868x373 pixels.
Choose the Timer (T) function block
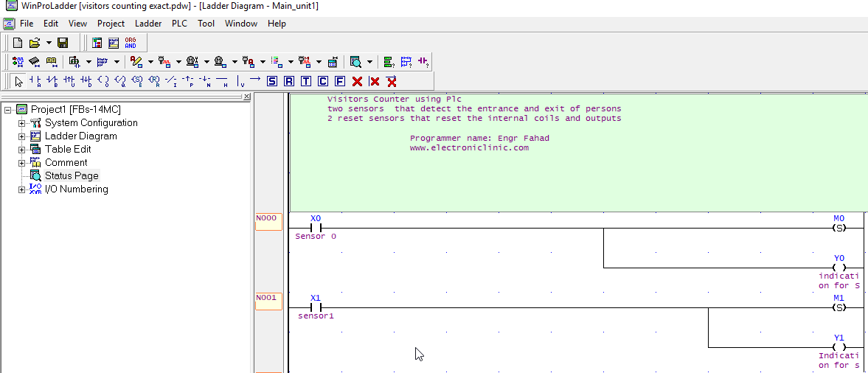coord(306,81)
